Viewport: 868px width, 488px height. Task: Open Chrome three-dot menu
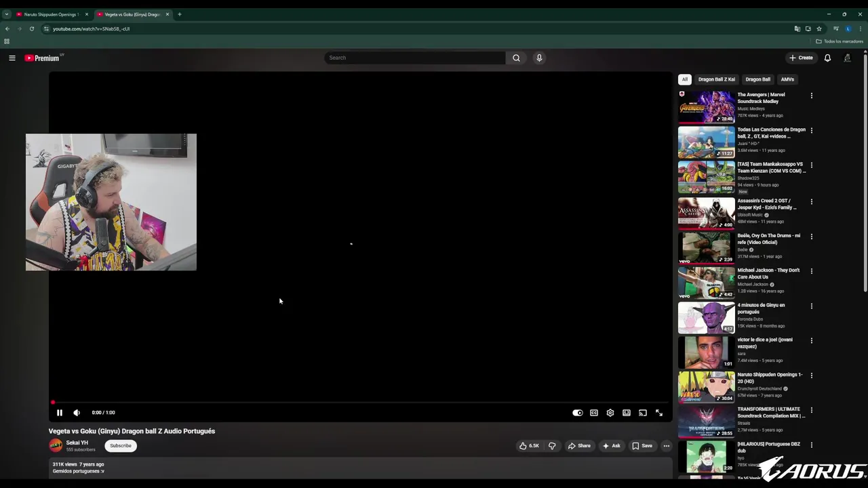pyautogui.click(x=861, y=28)
